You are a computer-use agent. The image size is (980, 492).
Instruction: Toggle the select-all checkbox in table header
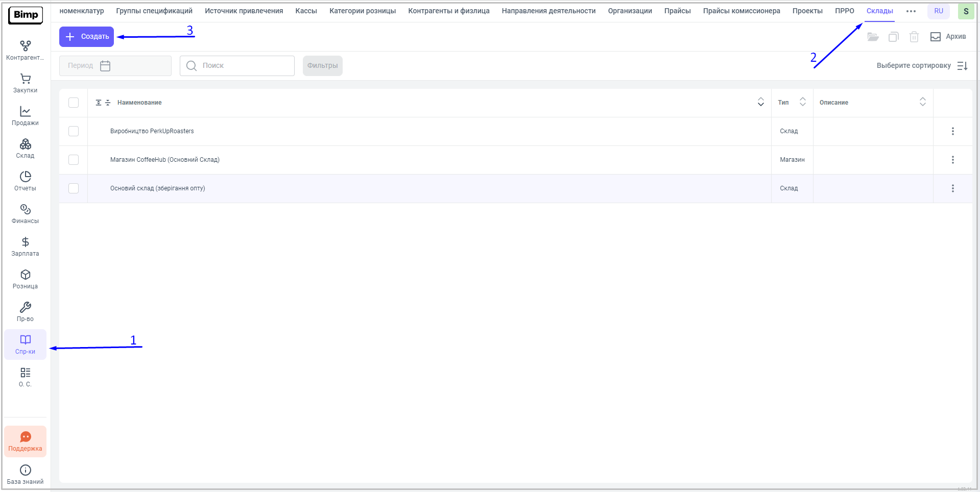coord(74,103)
